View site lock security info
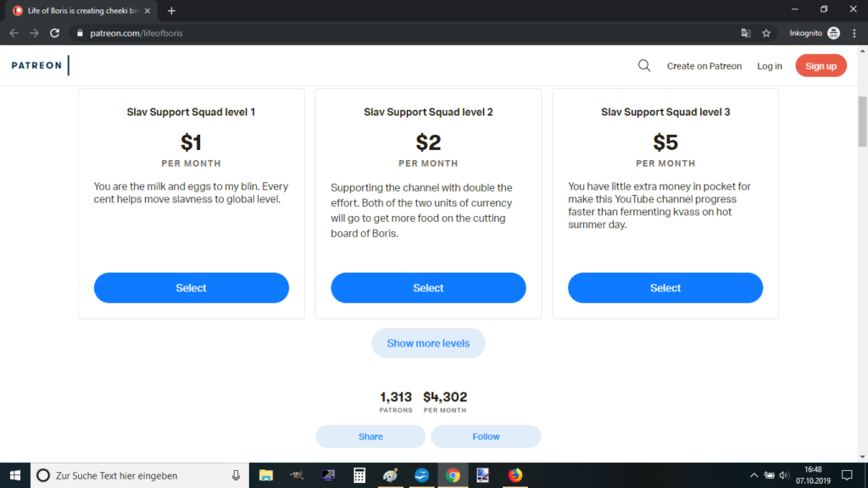The image size is (868, 488). coord(80,33)
